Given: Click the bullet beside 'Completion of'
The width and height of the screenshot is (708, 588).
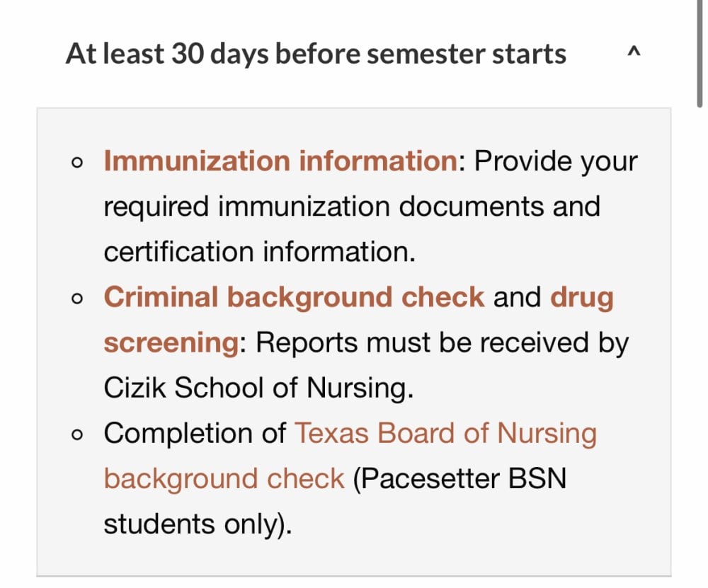Looking at the screenshot, I should point(77,434).
